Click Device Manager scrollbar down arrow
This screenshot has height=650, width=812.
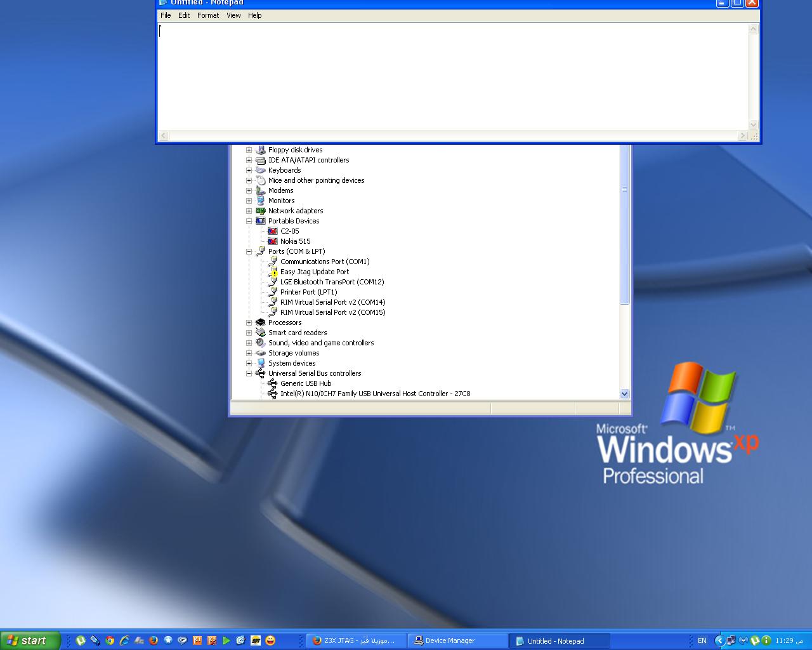click(624, 394)
